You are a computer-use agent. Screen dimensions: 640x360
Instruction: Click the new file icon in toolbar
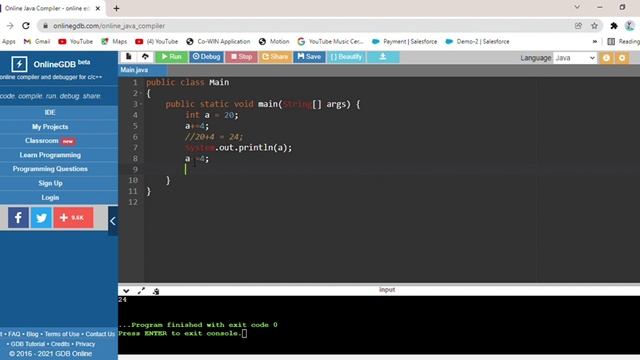(x=129, y=57)
